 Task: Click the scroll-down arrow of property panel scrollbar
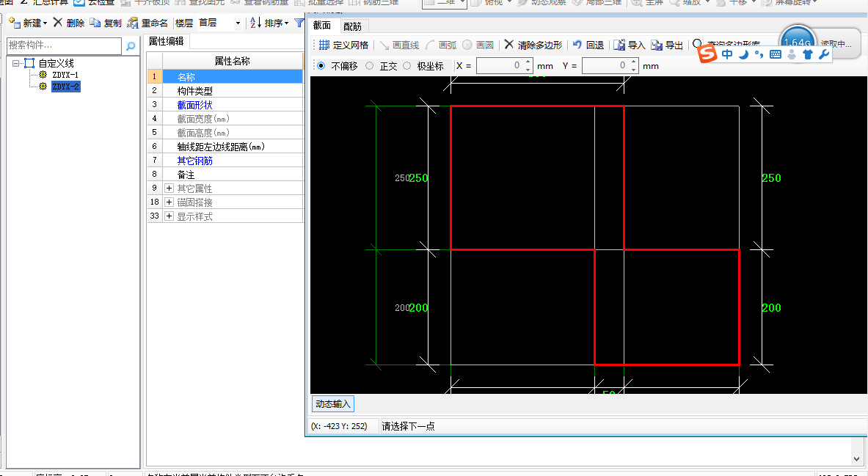coord(857,459)
